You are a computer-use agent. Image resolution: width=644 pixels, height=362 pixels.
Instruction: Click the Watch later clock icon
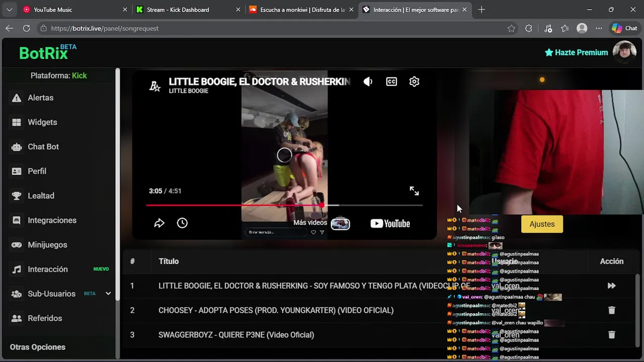pyautogui.click(x=182, y=223)
